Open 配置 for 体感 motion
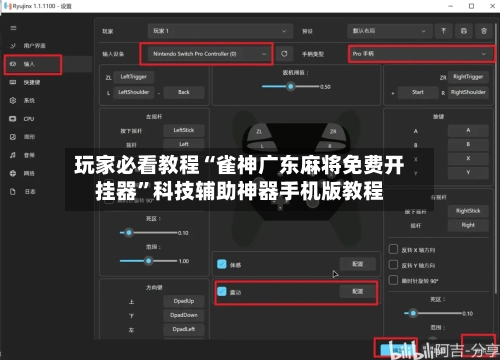500x360 pixels. click(x=358, y=264)
